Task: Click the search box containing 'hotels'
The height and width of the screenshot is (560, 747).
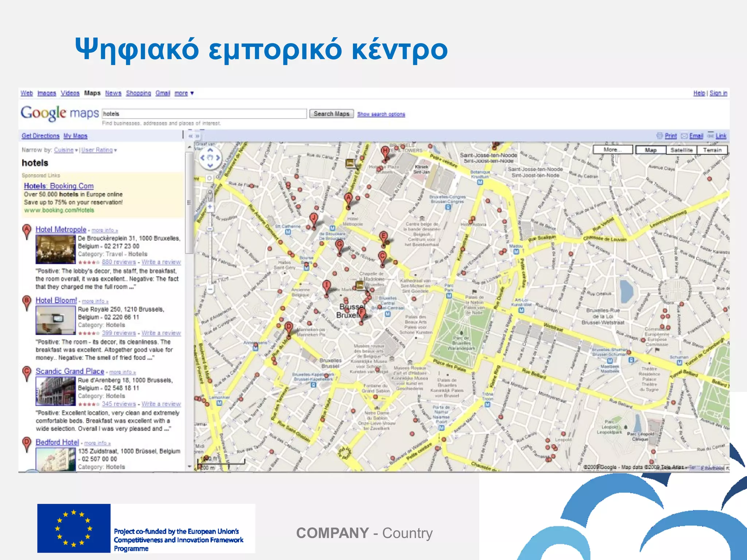Action: pos(204,114)
